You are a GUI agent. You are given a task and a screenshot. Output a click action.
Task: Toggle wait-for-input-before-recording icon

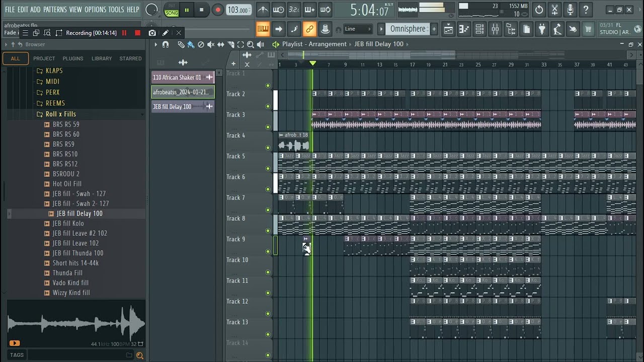pos(278,10)
